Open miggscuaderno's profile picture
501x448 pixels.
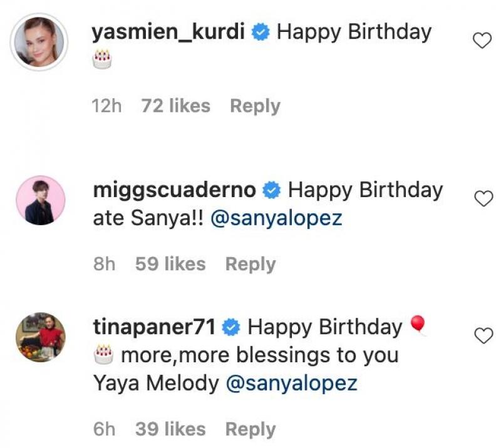coord(41,200)
